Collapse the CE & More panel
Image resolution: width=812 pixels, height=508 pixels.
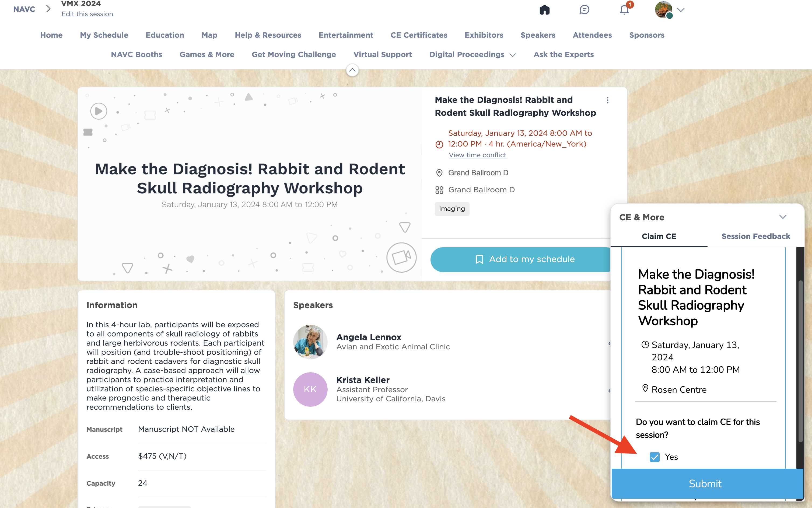point(783,217)
